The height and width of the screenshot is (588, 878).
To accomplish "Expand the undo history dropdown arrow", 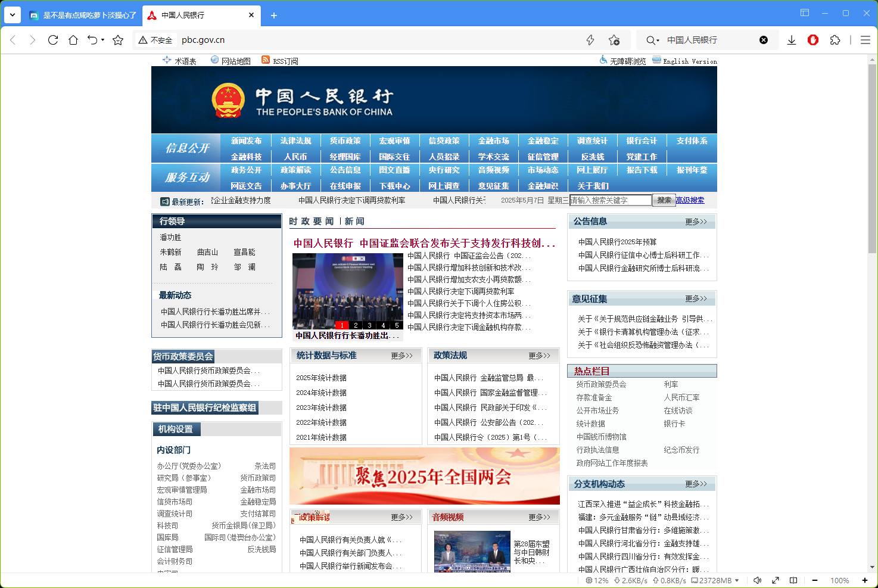I will (102, 40).
